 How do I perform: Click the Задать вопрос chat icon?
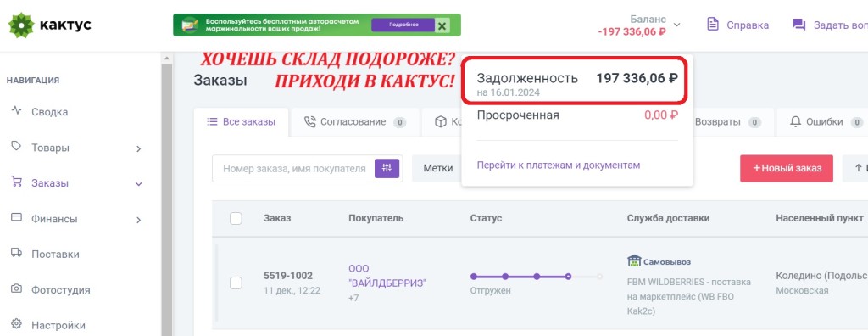coord(798,25)
